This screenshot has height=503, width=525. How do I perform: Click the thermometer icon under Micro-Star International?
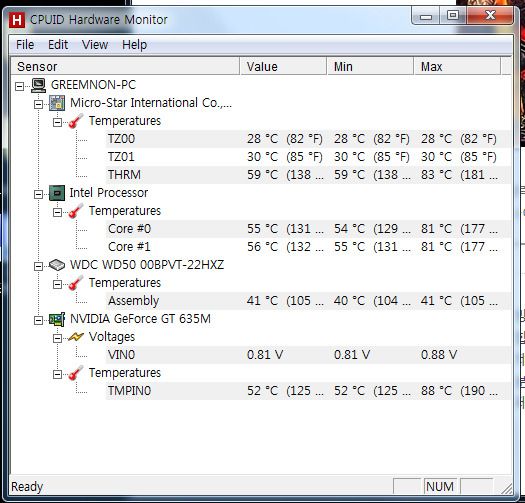tap(76, 121)
